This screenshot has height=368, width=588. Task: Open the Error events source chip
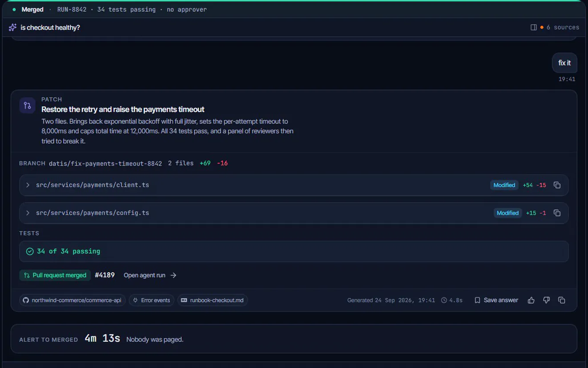pyautogui.click(x=152, y=300)
